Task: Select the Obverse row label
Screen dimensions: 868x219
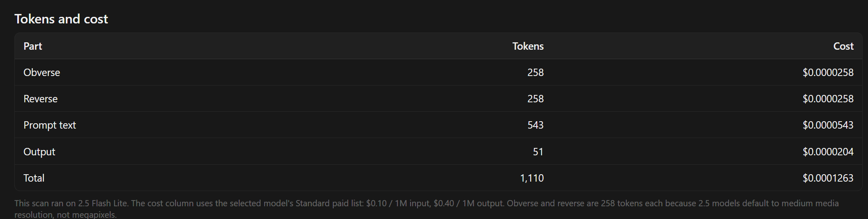Action: 42,72
